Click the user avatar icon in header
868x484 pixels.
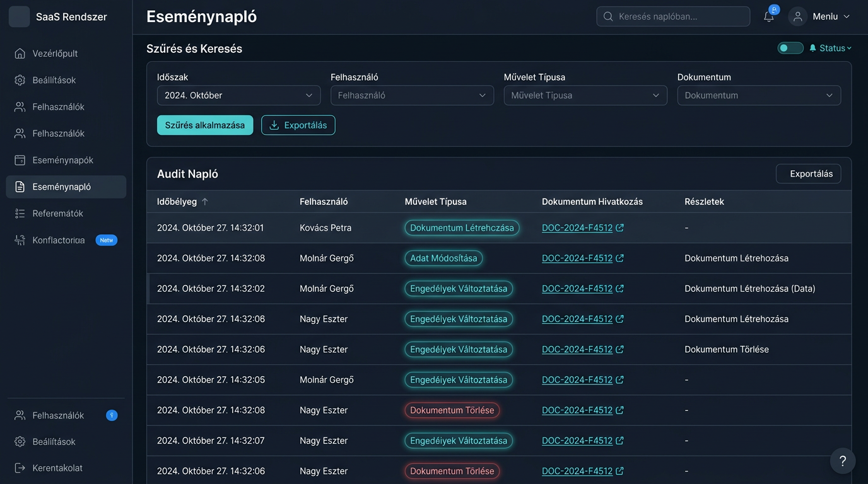798,16
